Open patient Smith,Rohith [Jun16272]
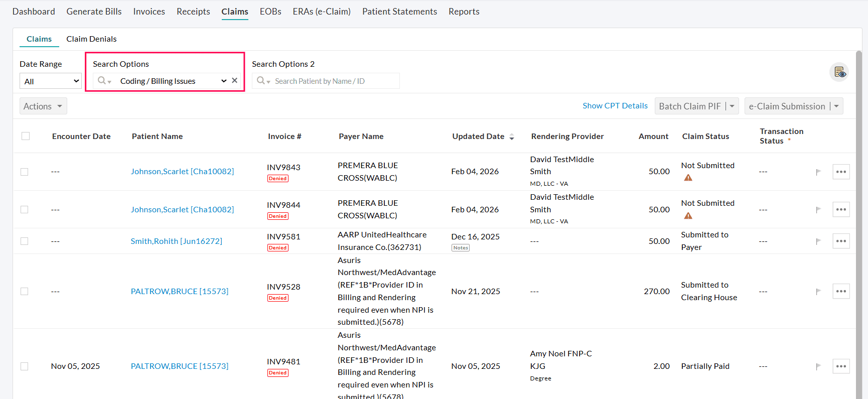 coord(176,241)
